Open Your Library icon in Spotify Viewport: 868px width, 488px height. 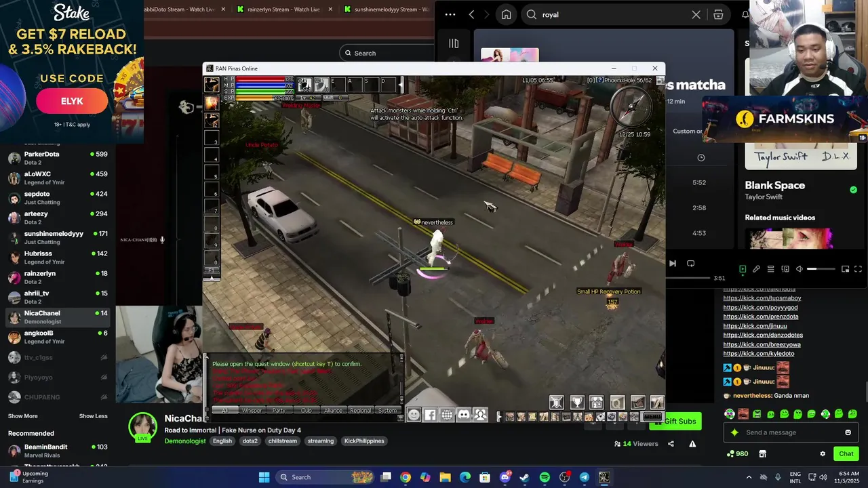coord(454,43)
